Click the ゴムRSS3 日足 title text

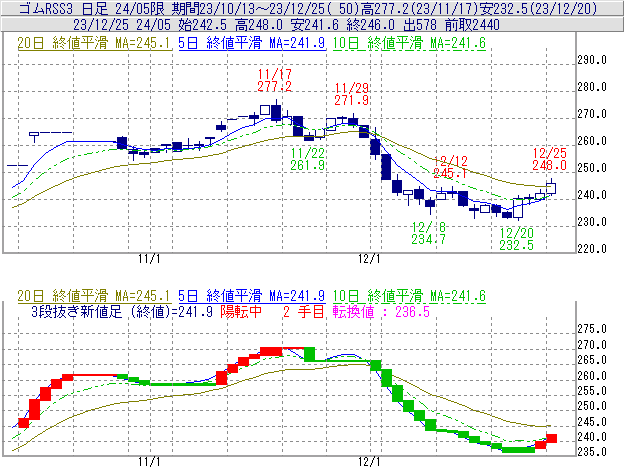[64, 8]
